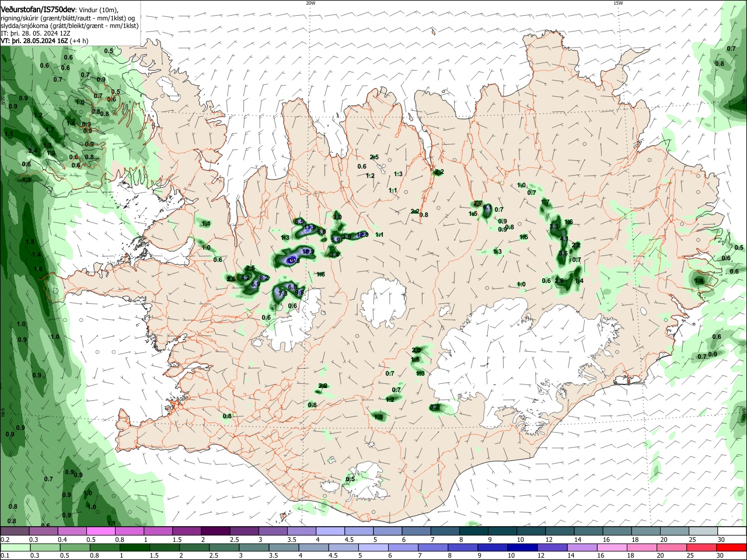This screenshot has width=747, height=560.
Task: Click the pink 0.5–0.8 swatch in upper legend row
Action: pyautogui.click(x=101, y=531)
